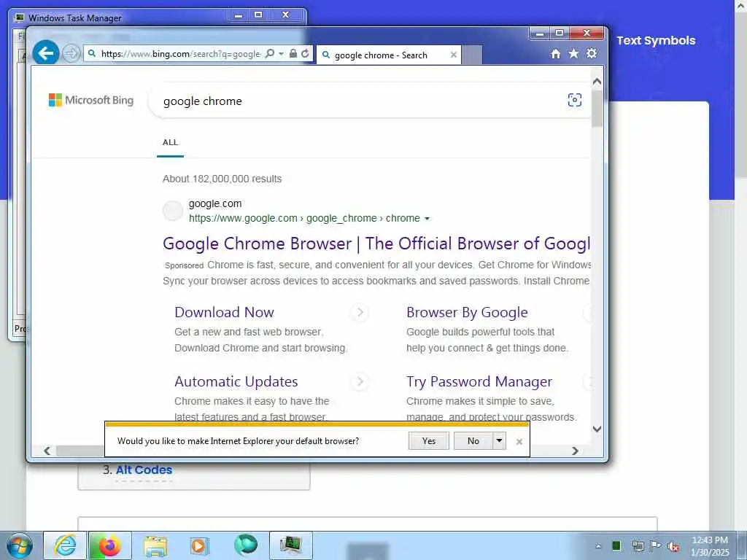Open a new tab button
Viewport: 747px width, 560px height.
click(472, 55)
